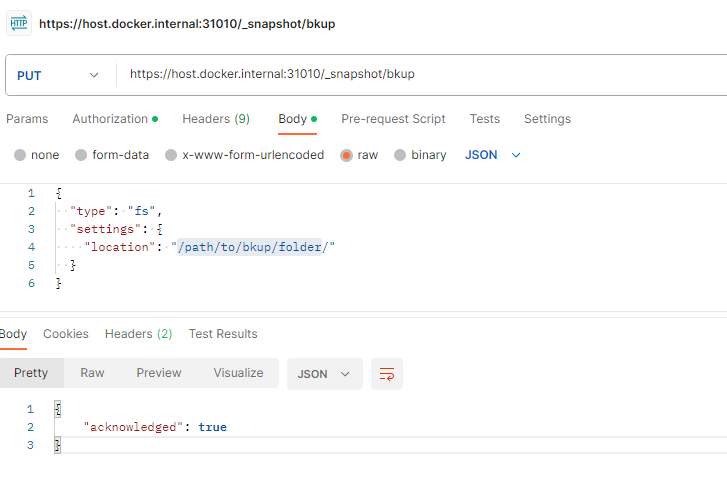Open the Tests tab
This screenshot has width=727, height=495.
click(485, 119)
